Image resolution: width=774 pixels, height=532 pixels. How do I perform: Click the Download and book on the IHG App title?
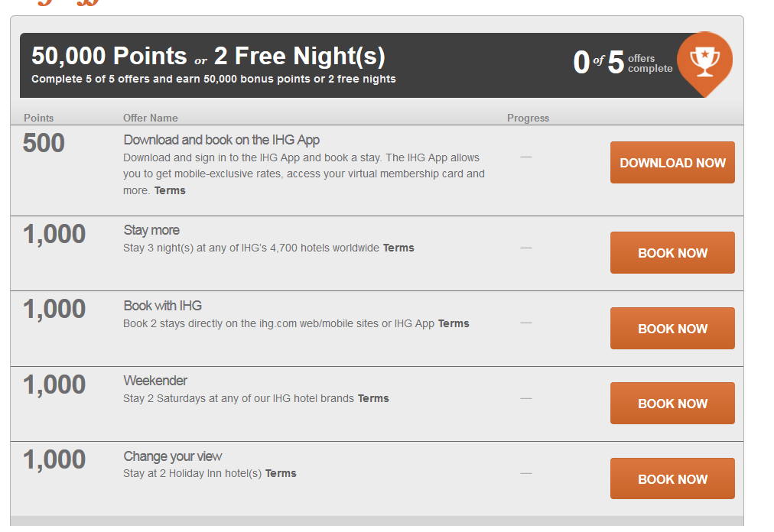pyautogui.click(x=222, y=140)
